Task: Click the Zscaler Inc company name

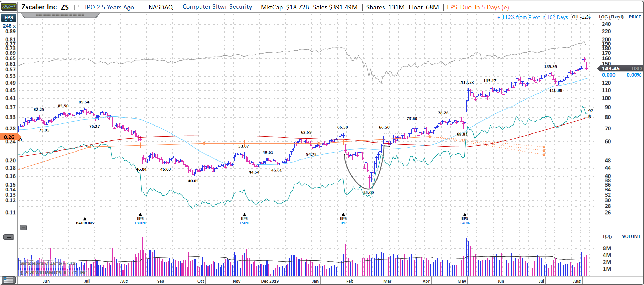Action: (x=39, y=7)
